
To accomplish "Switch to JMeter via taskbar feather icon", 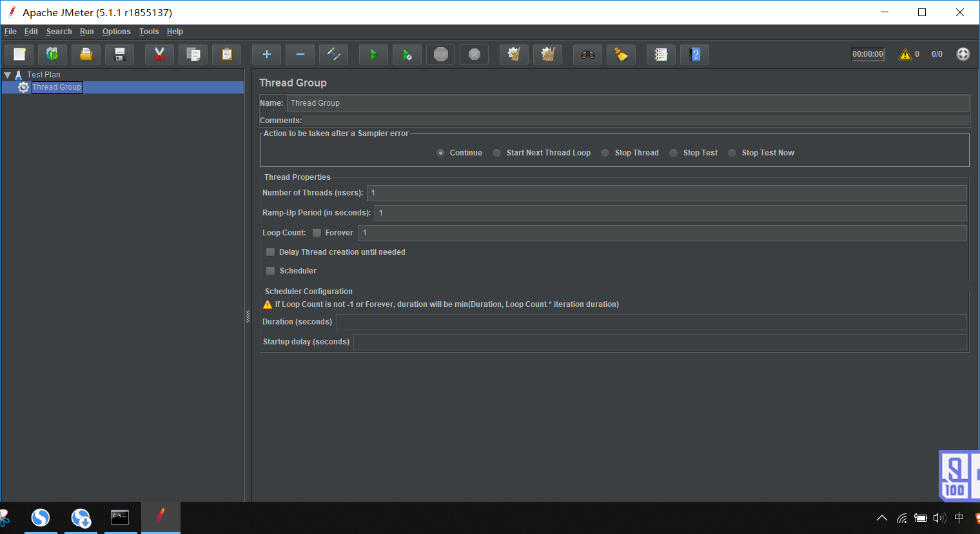I will click(161, 517).
